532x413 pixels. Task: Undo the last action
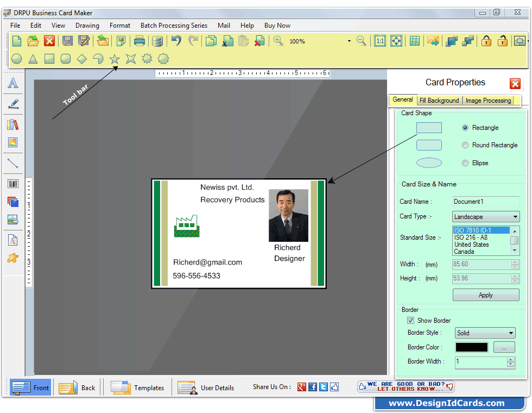[x=176, y=41]
